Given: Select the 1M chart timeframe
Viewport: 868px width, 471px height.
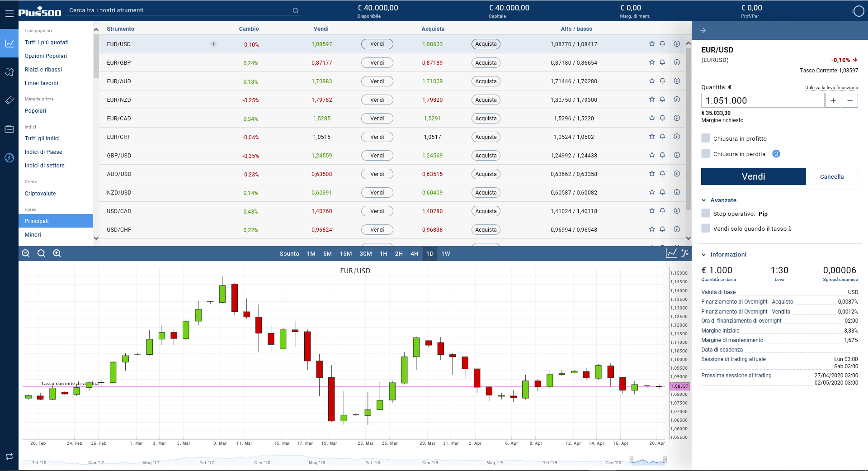Looking at the screenshot, I should click(311, 253).
